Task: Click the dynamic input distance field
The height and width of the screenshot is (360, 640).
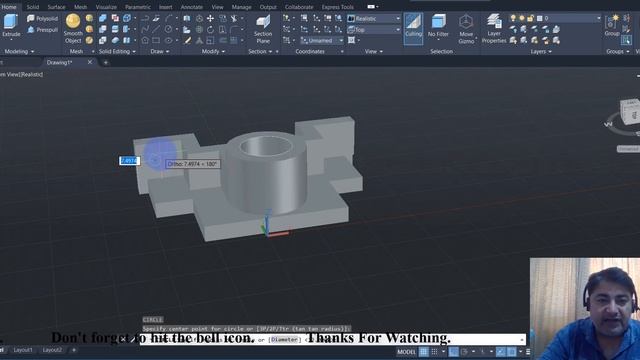Action: [x=129, y=161]
